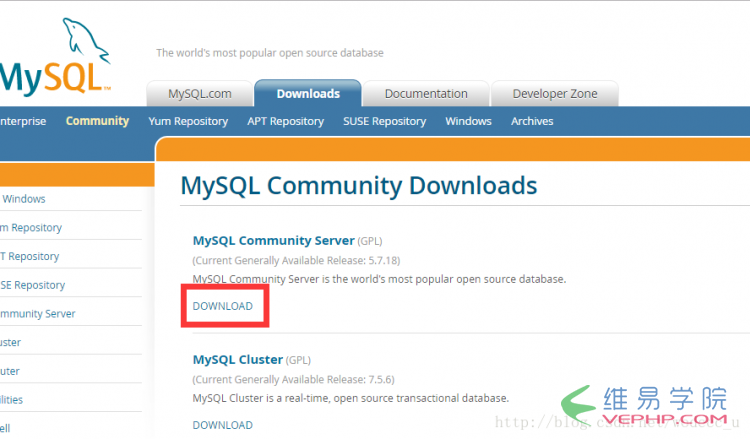Viewport: 750px width, 439px height.
Task: Open the Developer Zone tab
Action: (x=555, y=94)
